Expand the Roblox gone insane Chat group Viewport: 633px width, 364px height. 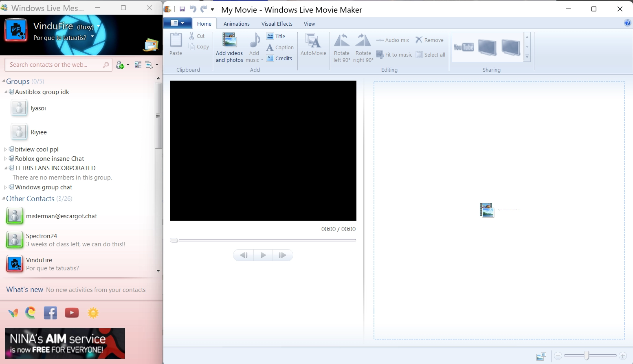(6, 159)
